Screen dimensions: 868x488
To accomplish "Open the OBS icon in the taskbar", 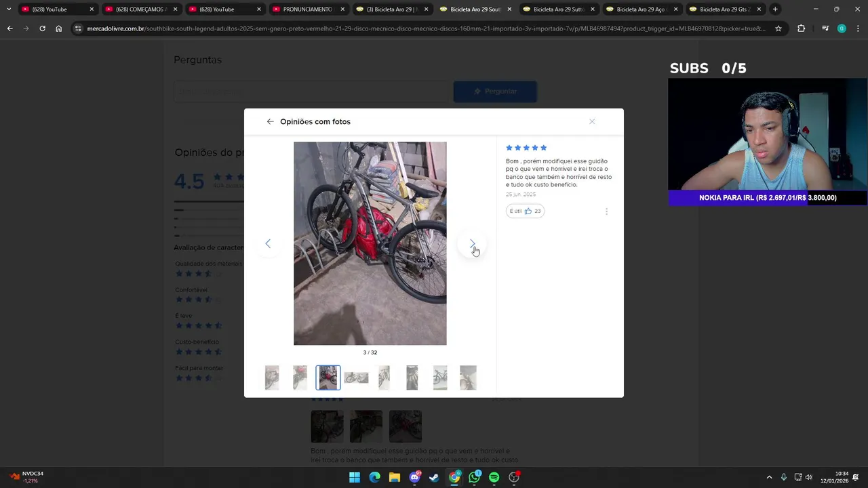I will (x=514, y=477).
